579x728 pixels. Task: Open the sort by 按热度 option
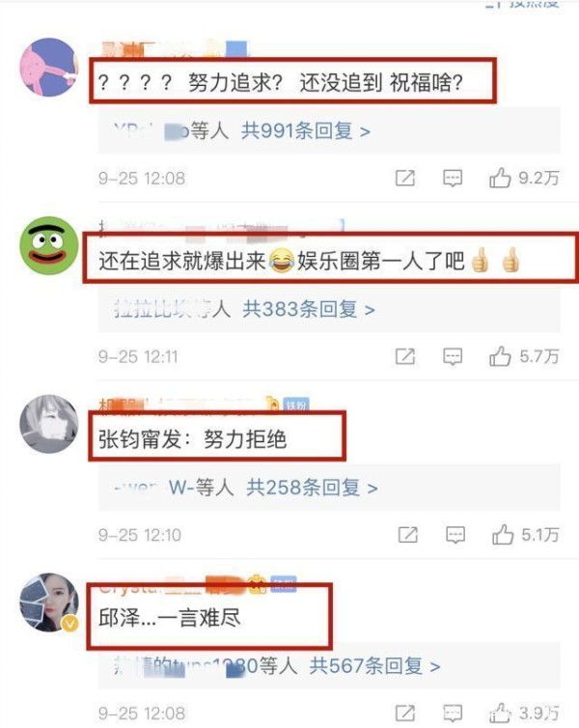pos(522,4)
